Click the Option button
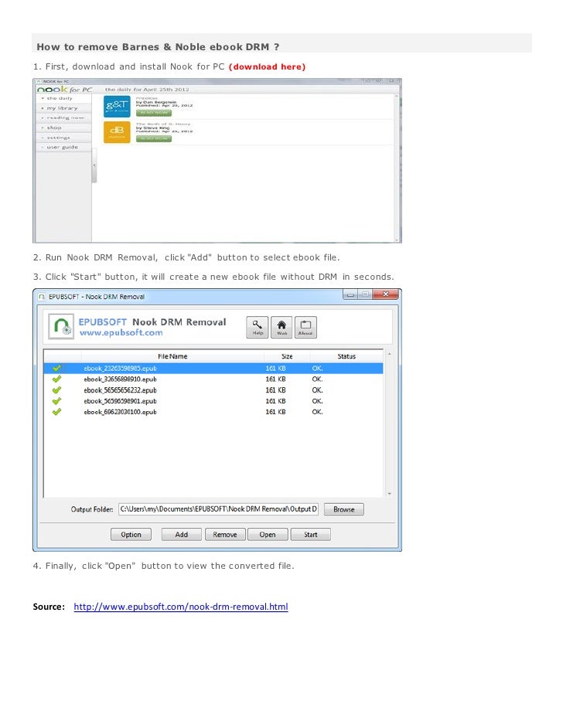Image resolution: width=563 pixels, height=728 pixels. (131, 534)
